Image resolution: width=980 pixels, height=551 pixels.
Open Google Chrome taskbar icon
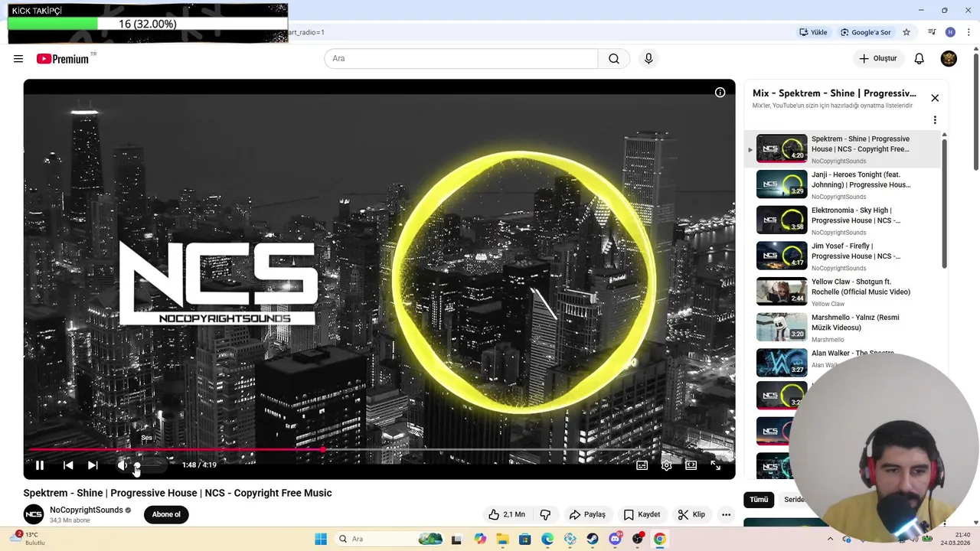click(x=659, y=539)
